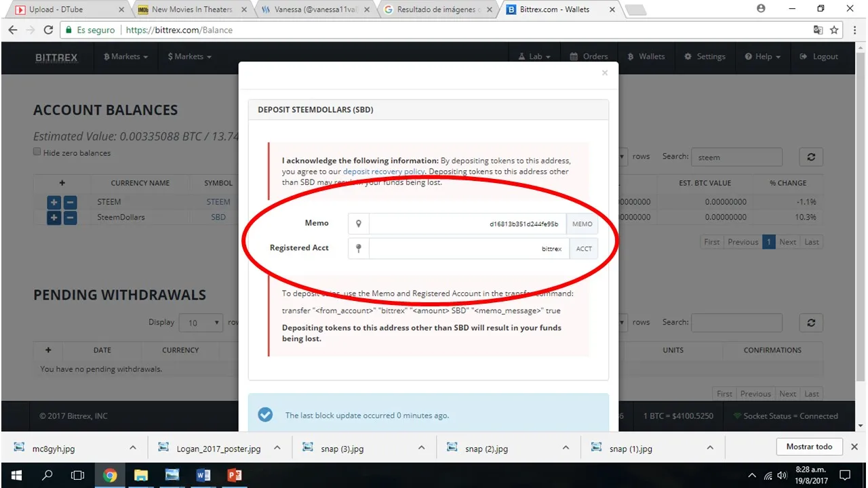Open the deposit recovery policy link

click(384, 172)
